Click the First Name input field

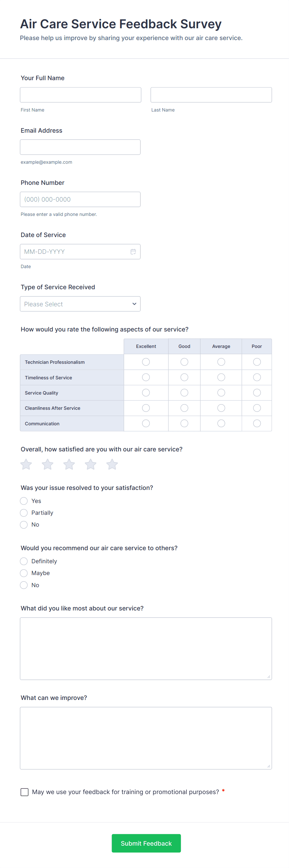coord(80,95)
